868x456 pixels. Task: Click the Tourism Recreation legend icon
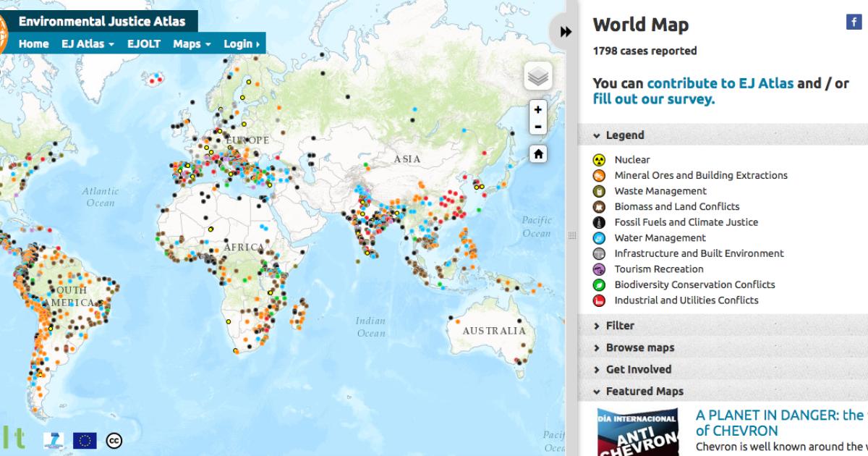pyautogui.click(x=599, y=269)
